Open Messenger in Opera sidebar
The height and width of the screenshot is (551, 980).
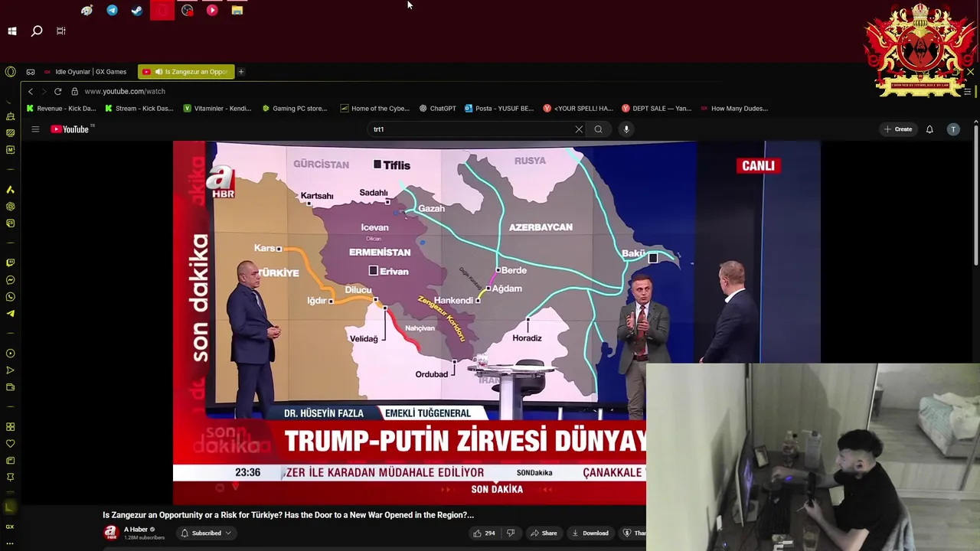tap(10, 280)
